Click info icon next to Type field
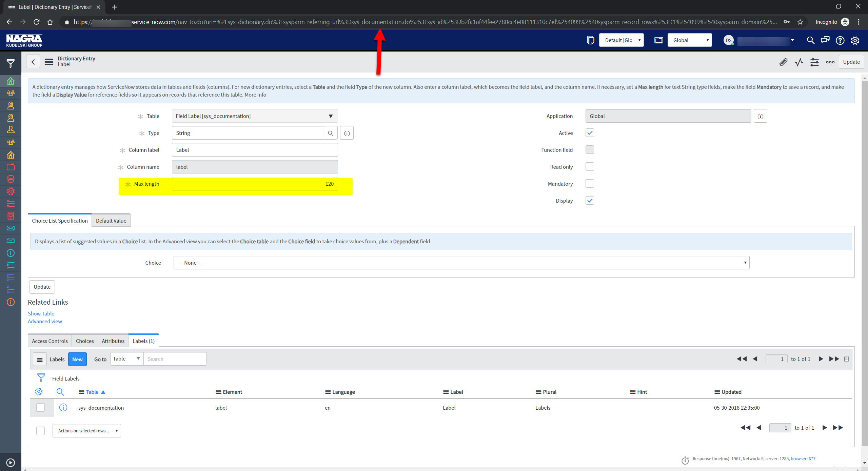The width and height of the screenshot is (868, 471). coord(347,133)
